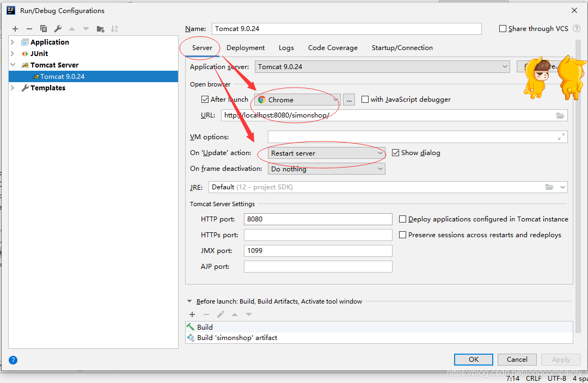Click the simonshop artifact build icon
Image resolution: width=588 pixels, height=383 pixels.
click(191, 338)
